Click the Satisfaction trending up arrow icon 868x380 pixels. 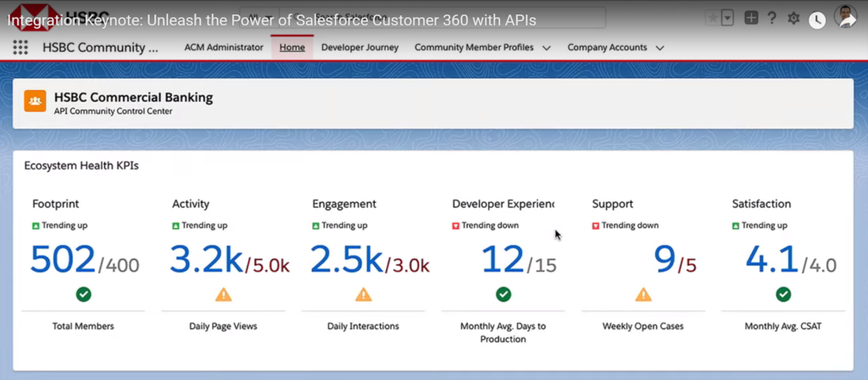(736, 226)
